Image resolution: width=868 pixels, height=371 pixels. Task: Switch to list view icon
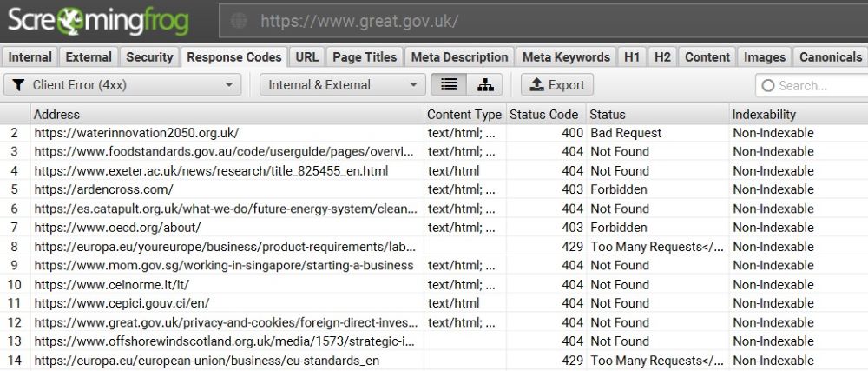449,85
